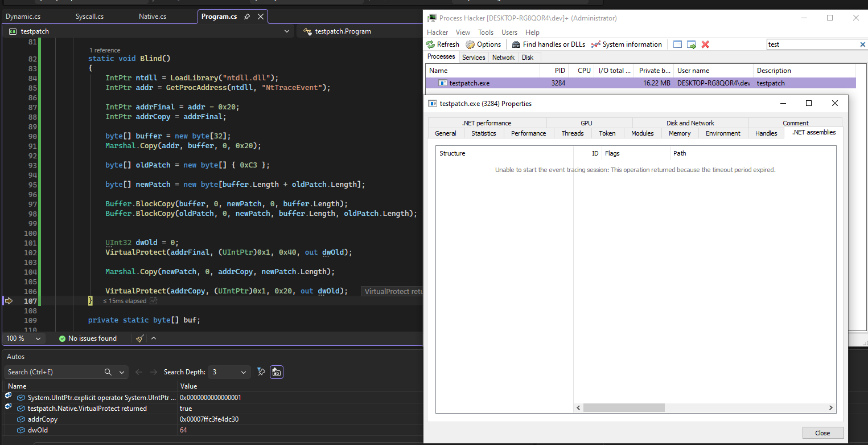Click the pin filter icon in Autos toolbar
868x445 pixels.
tap(261, 372)
